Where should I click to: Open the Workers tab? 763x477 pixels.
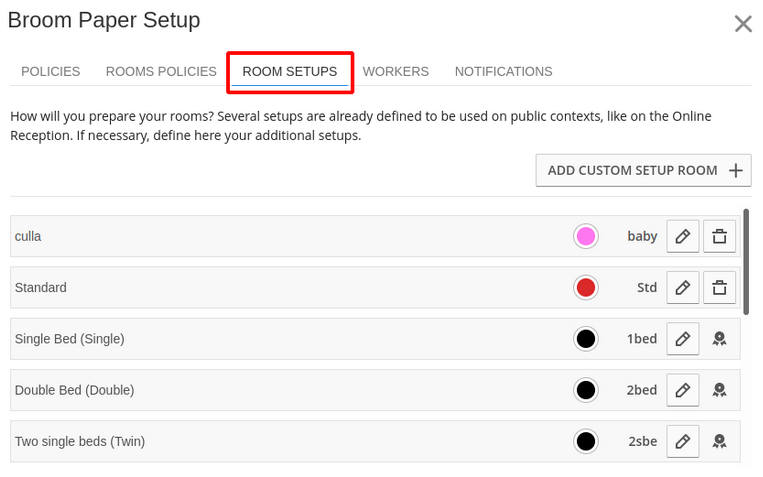pyautogui.click(x=396, y=71)
